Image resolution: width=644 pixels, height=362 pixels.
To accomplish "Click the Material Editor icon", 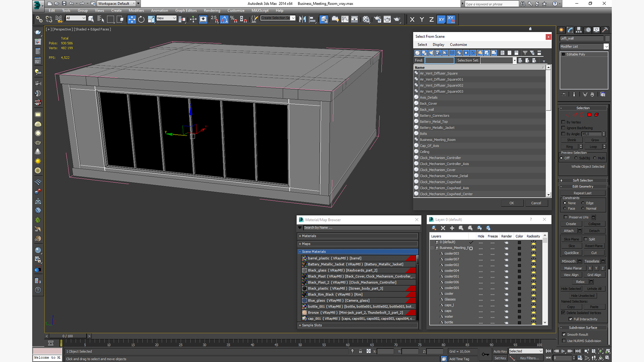I will [x=366, y=19].
